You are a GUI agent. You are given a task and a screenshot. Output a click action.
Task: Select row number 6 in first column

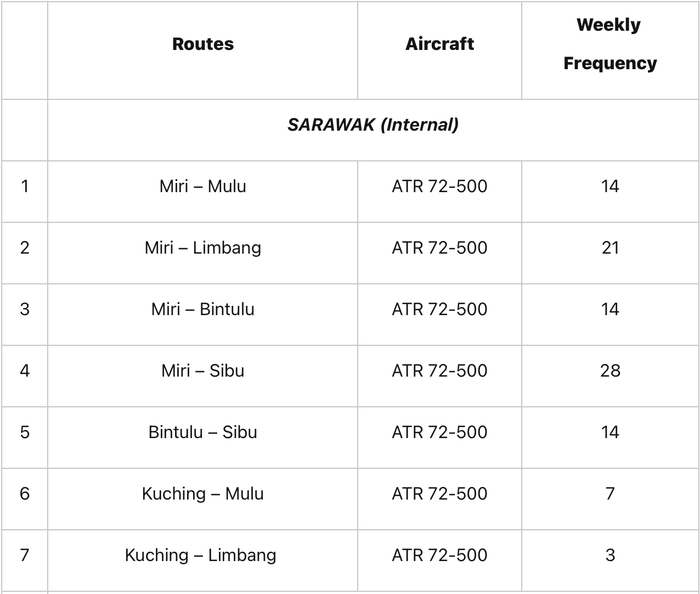pos(25,494)
